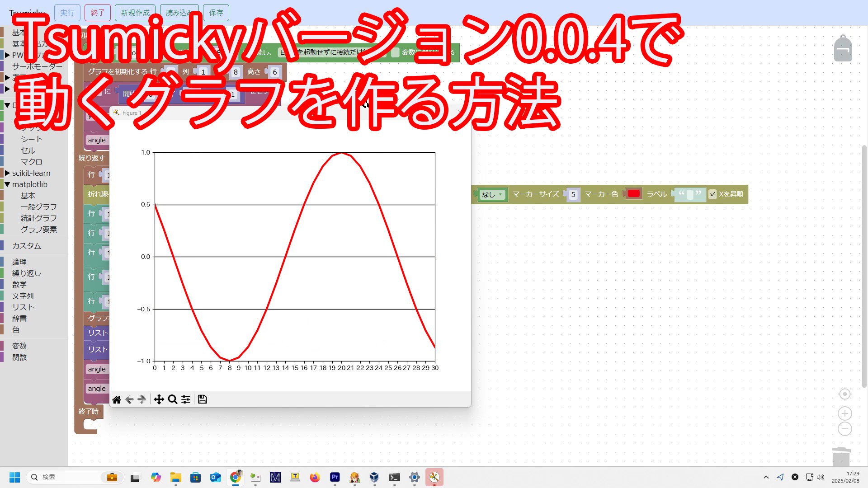
Task: Open the 色 category
Action: pos(16,330)
